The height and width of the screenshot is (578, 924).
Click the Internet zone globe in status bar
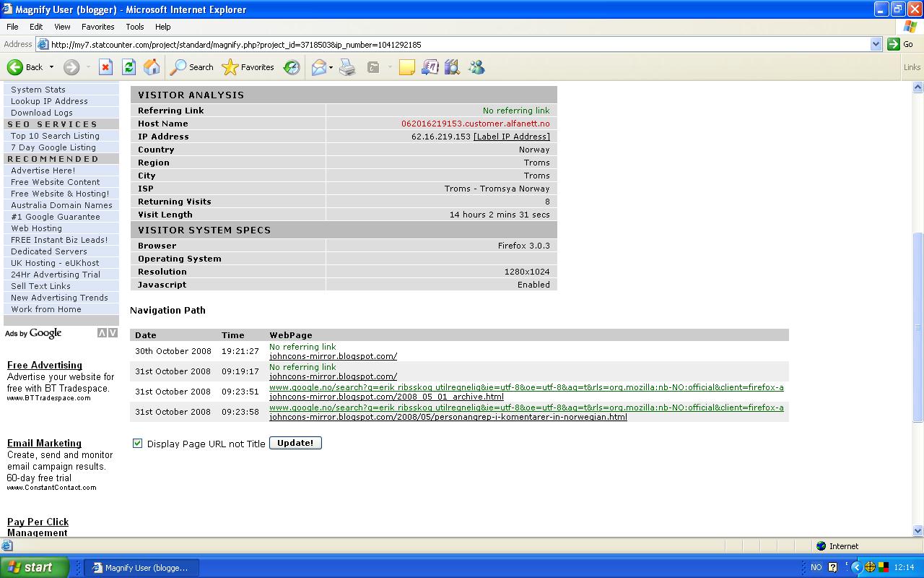[821, 546]
